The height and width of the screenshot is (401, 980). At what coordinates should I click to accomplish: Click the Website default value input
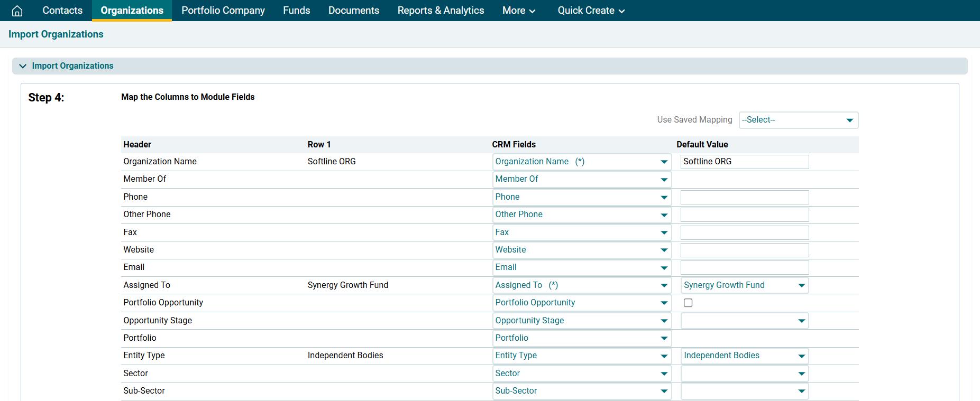744,250
